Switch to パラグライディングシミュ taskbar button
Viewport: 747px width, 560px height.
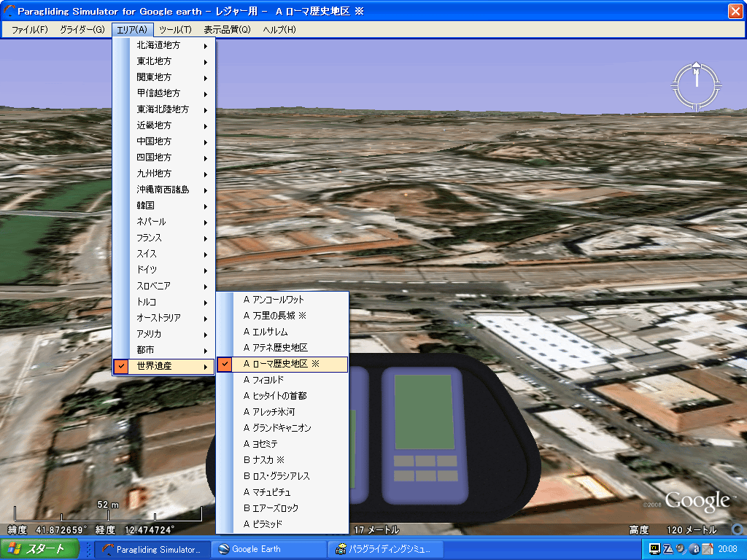coord(385,550)
